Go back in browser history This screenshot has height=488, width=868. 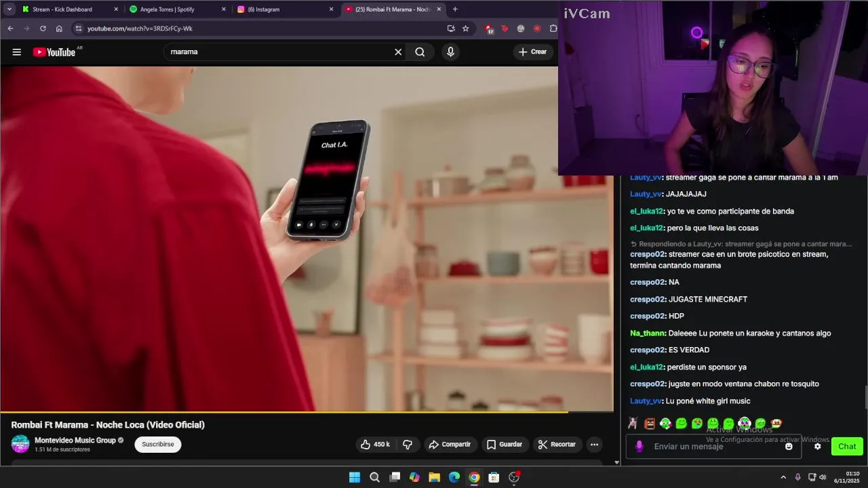tap(10, 28)
